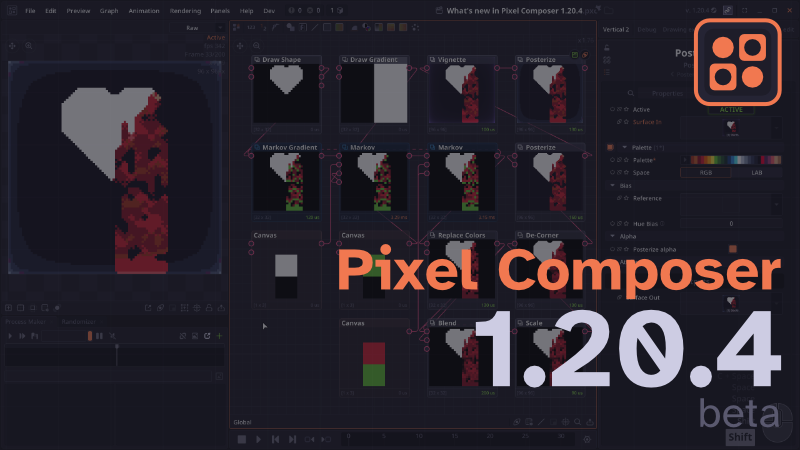The height and width of the screenshot is (450, 800).
Task: Open the Panels menu
Action: (220, 11)
